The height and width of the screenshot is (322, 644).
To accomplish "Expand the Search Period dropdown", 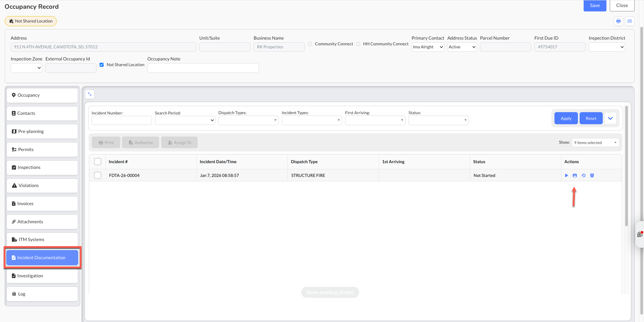I will 185,120.
